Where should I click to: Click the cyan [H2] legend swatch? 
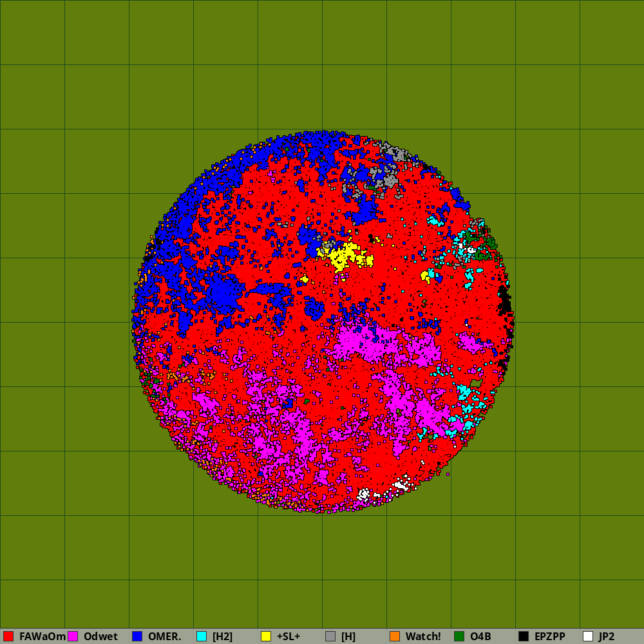(x=202, y=636)
